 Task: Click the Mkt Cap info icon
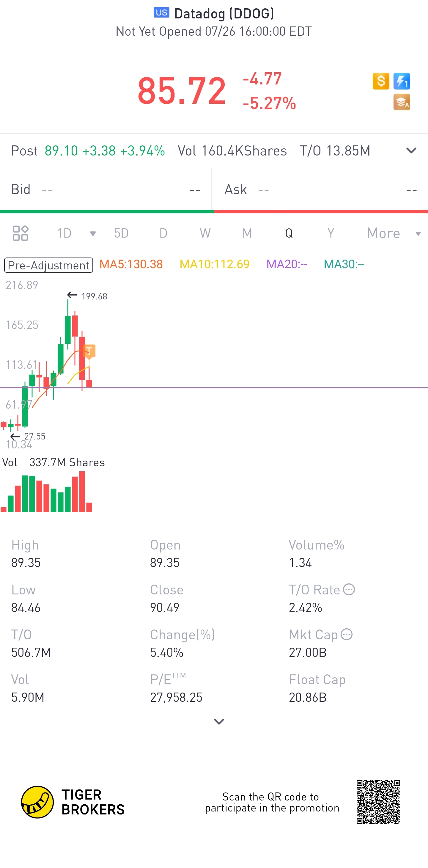347,635
